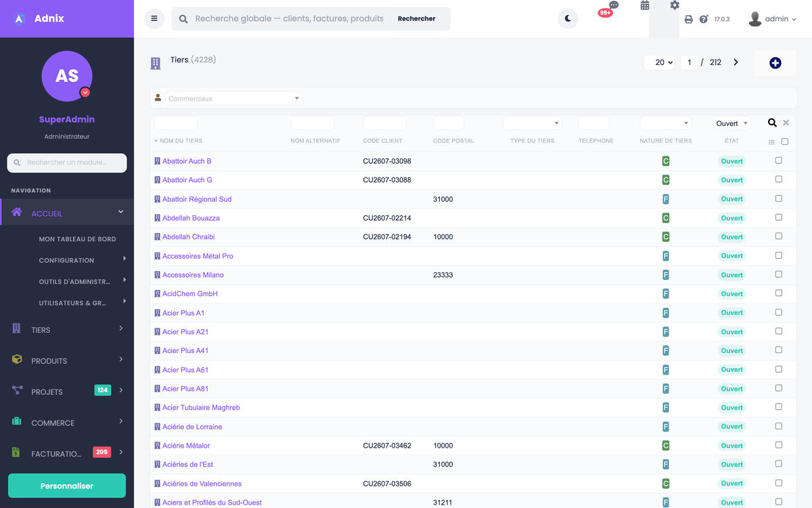Check the box for Abattoir Auch G

(x=778, y=179)
